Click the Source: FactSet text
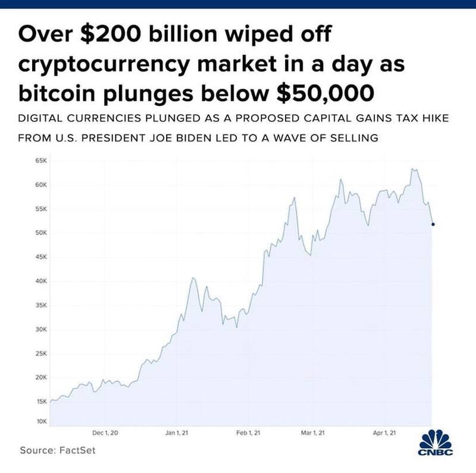The image size is (476, 473). coord(57,450)
